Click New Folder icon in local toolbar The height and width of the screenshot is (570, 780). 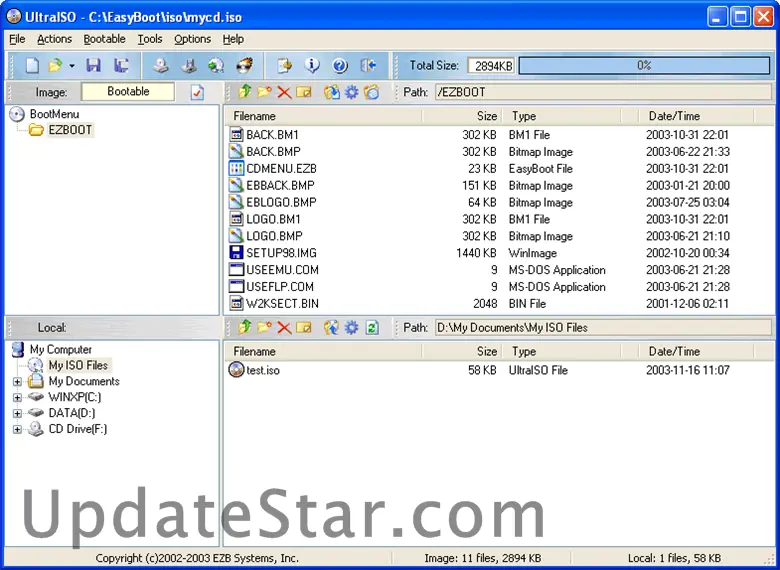click(x=264, y=327)
